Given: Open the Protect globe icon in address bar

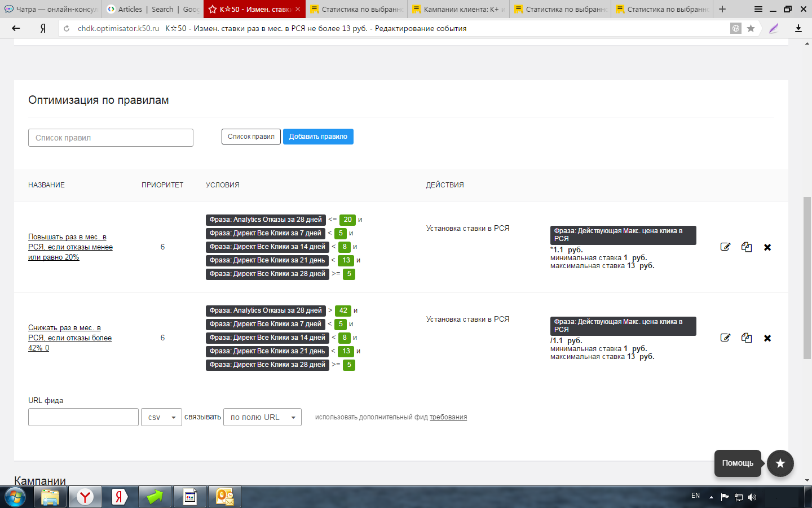Looking at the screenshot, I should point(736,28).
